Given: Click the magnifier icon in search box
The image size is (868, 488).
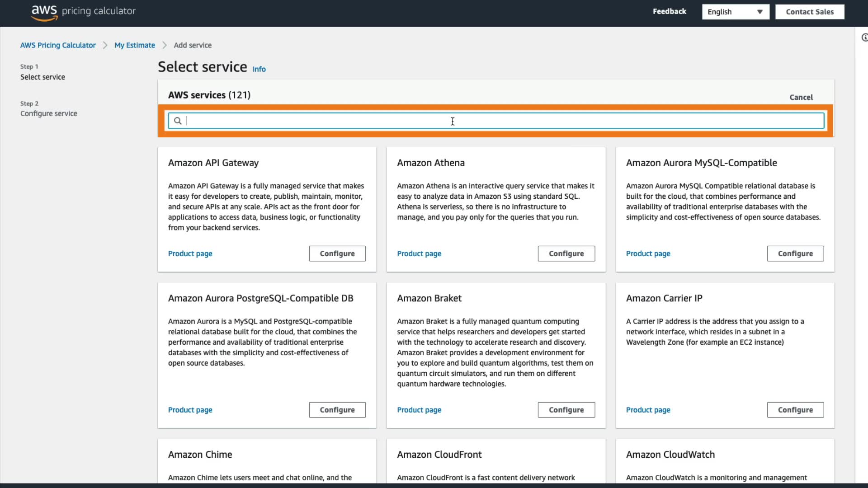Looking at the screenshot, I should 178,121.
